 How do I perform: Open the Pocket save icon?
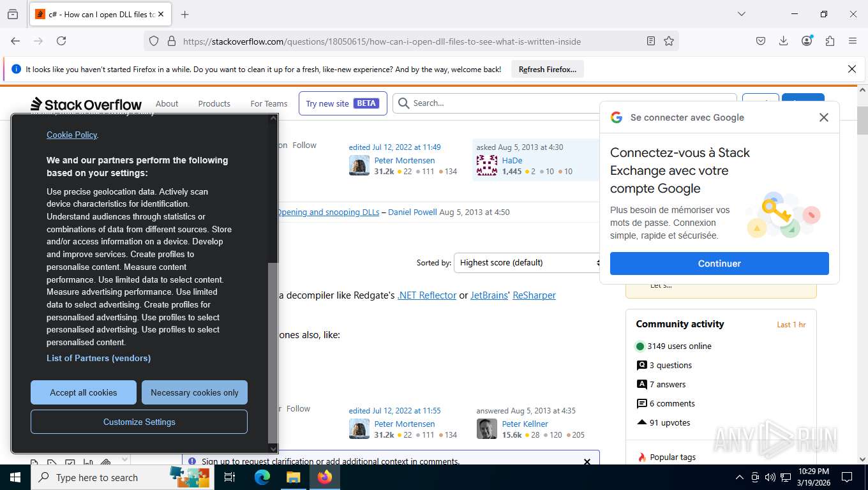(761, 41)
